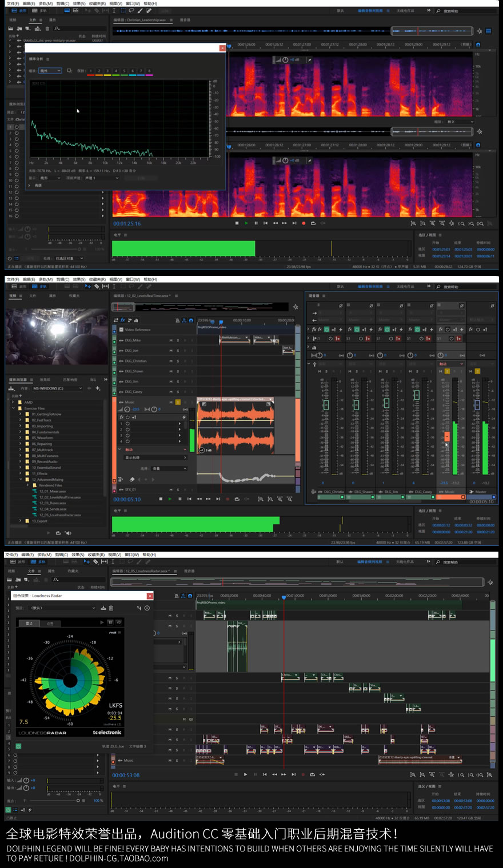Image resolution: width=503 pixels, height=868 pixels.
Task: Pause the Loudness Radar measurement
Action: [x=110, y=622]
